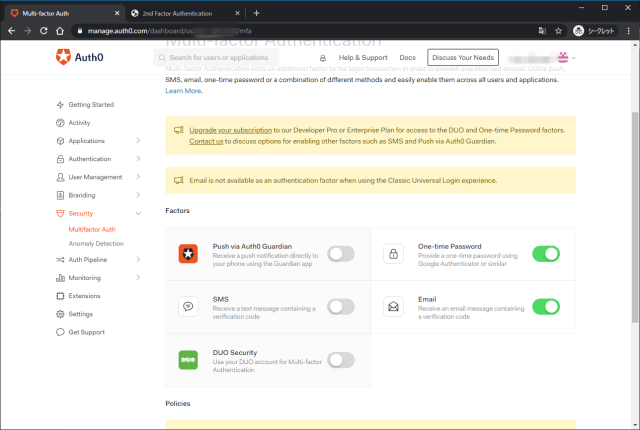Click the page vertical scrollbar thumb
Image resolution: width=640 pixels, height=430 pixels.
(635, 216)
